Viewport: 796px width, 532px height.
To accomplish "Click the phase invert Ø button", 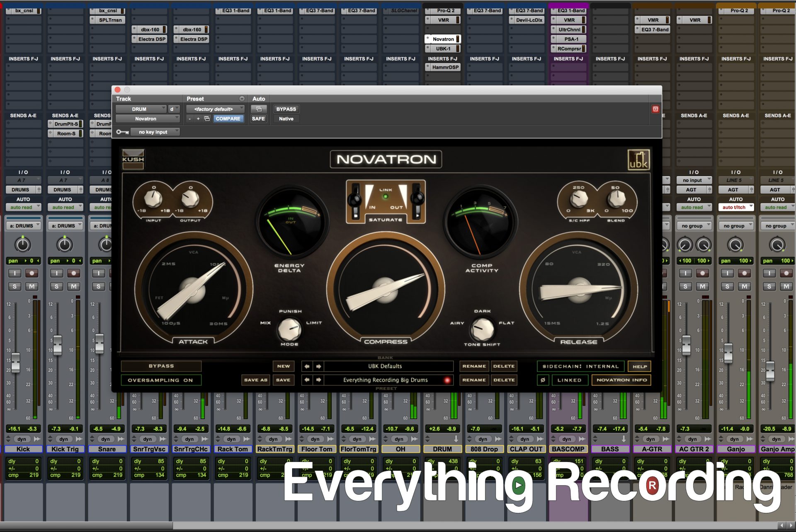I will pyautogui.click(x=543, y=380).
